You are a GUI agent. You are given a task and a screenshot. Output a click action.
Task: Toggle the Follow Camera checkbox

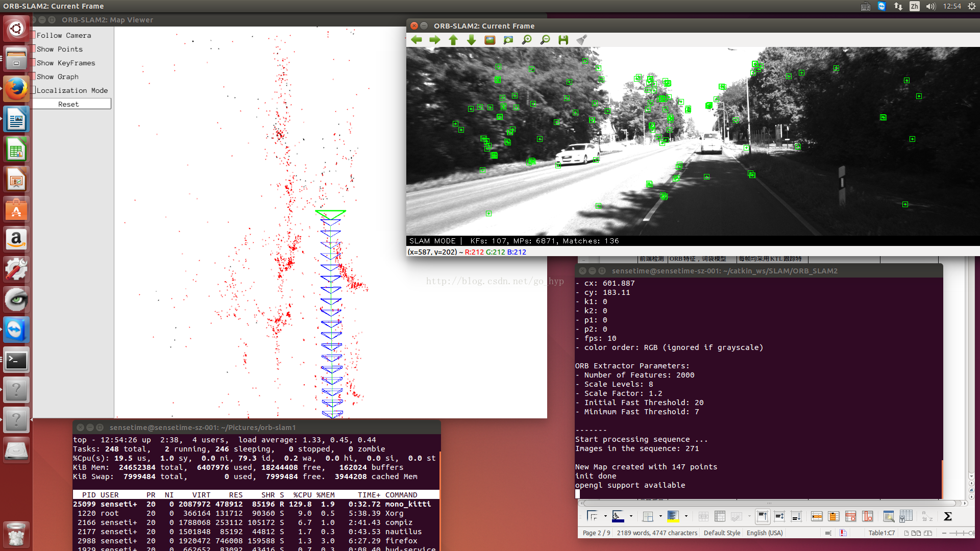(34, 35)
